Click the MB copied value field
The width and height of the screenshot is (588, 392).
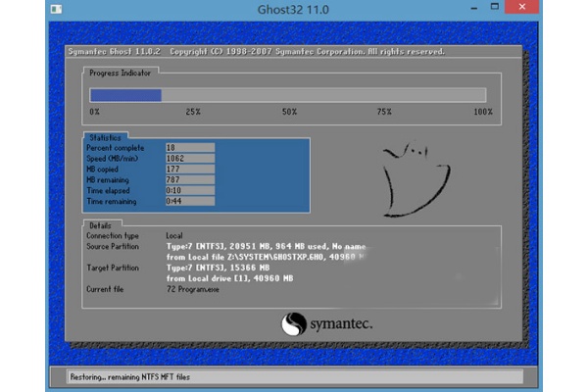[190, 170]
